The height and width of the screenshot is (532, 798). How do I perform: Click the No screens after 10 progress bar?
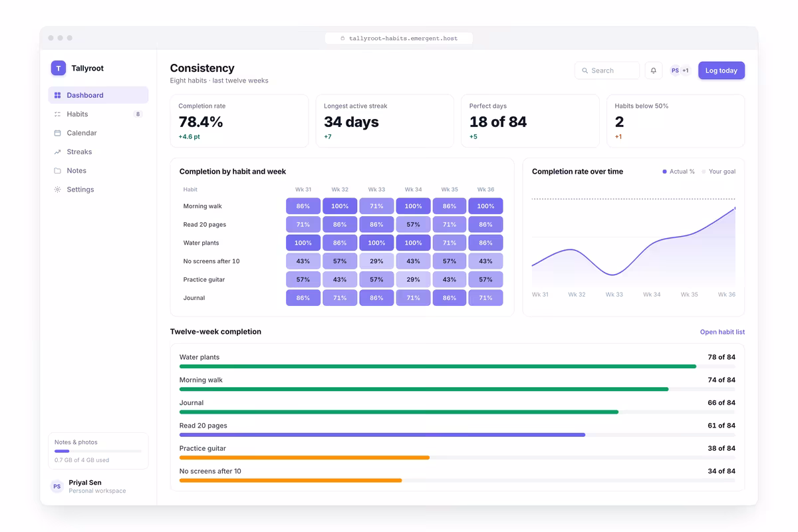[458, 480]
